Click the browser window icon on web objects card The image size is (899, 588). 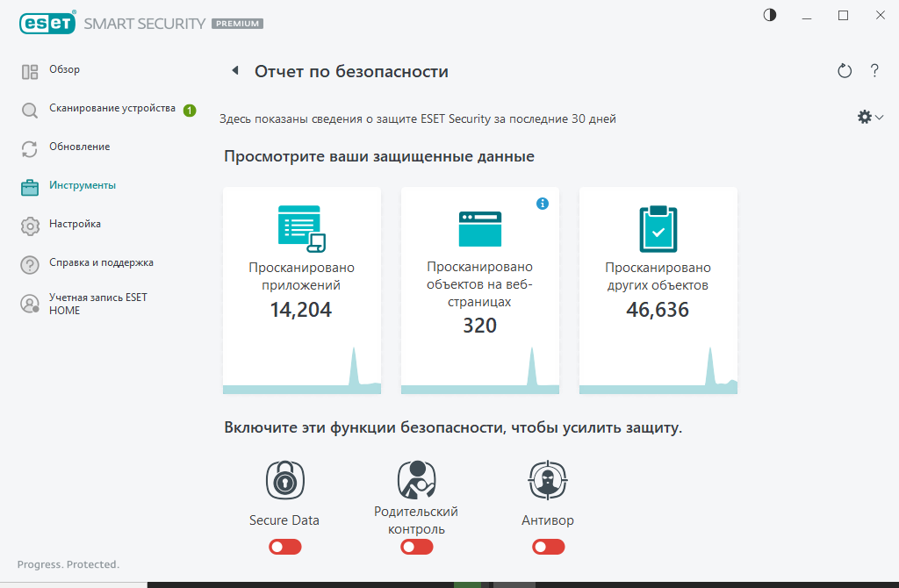point(480,229)
